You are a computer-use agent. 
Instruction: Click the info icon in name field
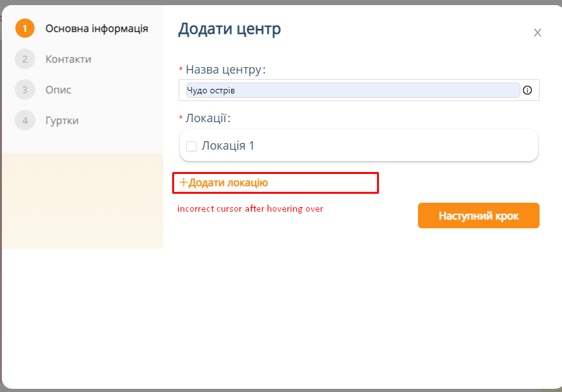[x=527, y=90]
